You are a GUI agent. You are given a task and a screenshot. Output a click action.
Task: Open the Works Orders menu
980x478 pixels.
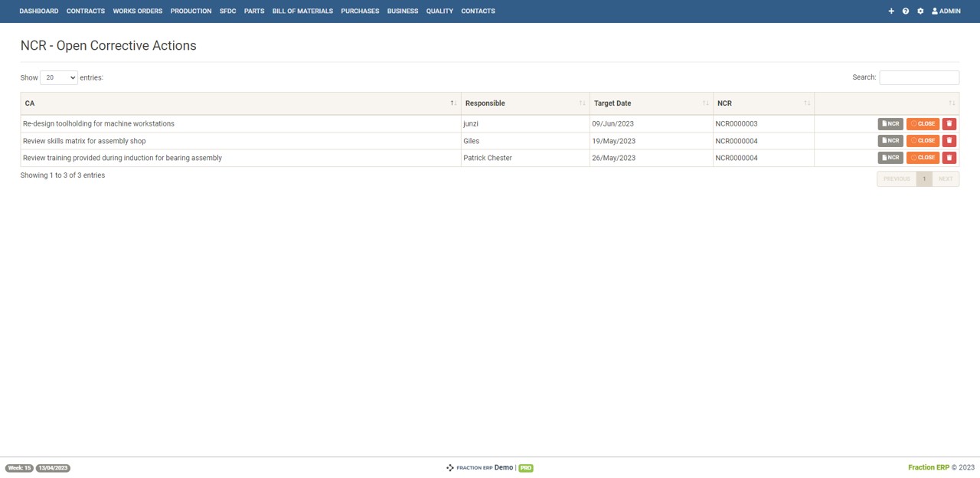pyautogui.click(x=138, y=11)
